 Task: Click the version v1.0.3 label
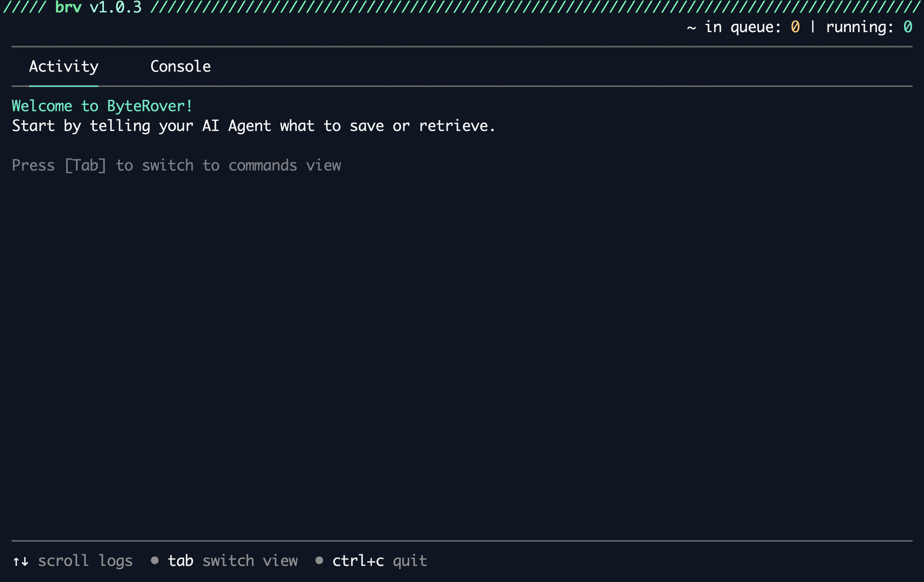click(116, 7)
